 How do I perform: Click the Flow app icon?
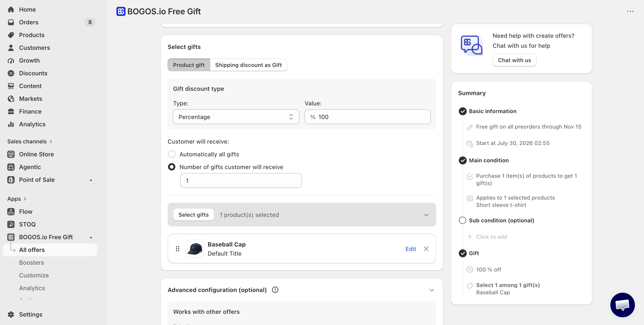coord(11,212)
